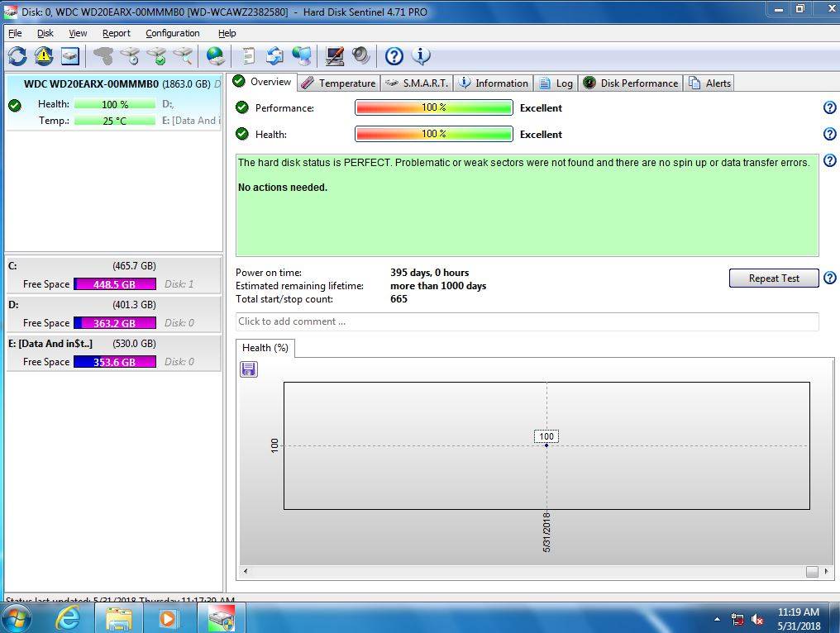The image size is (840, 633).
Task: Show hidden tray icons arrow
Action: pyautogui.click(x=717, y=620)
